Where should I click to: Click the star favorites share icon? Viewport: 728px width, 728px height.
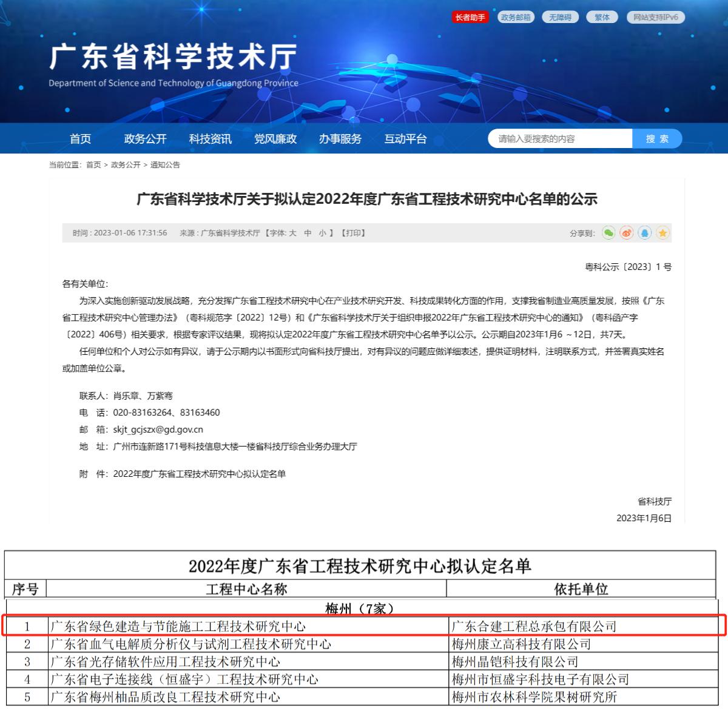click(662, 233)
